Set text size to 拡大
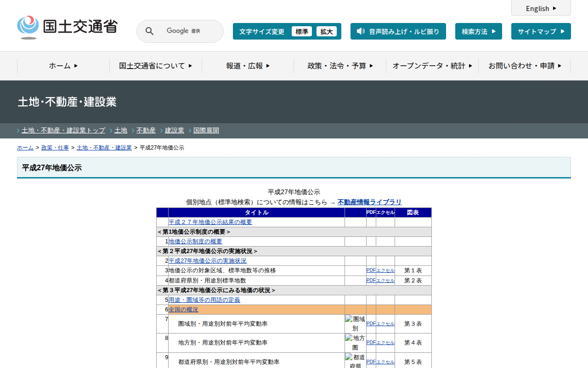 (x=327, y=31)
